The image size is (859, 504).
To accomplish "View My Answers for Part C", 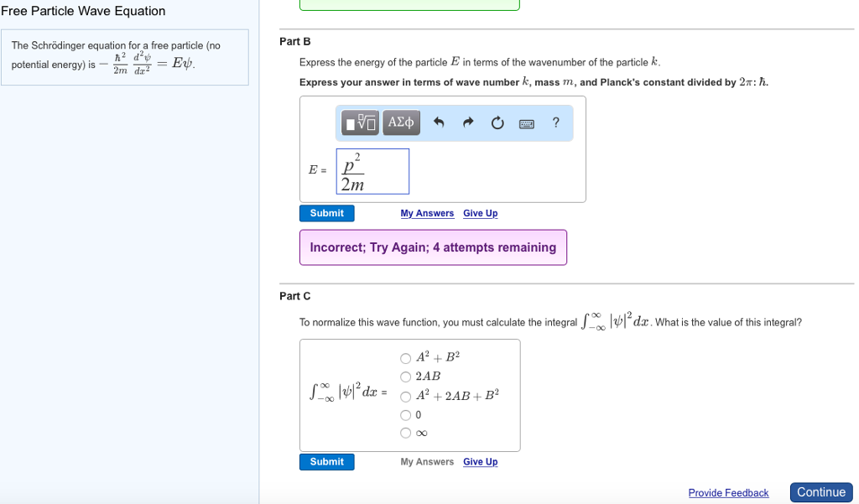I will [x=427, y=461].
